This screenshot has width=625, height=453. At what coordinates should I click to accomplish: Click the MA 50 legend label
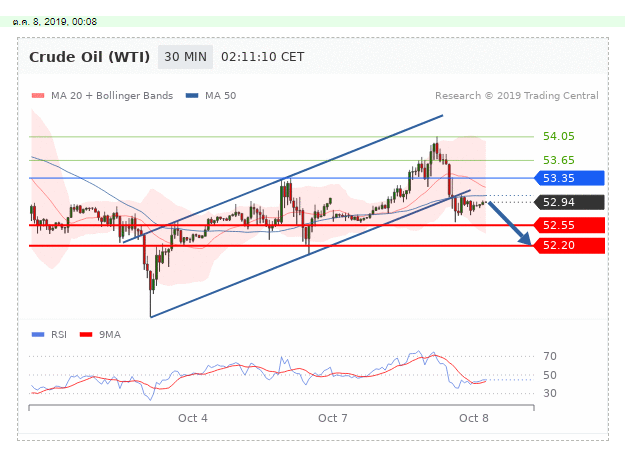coord(220,96)
